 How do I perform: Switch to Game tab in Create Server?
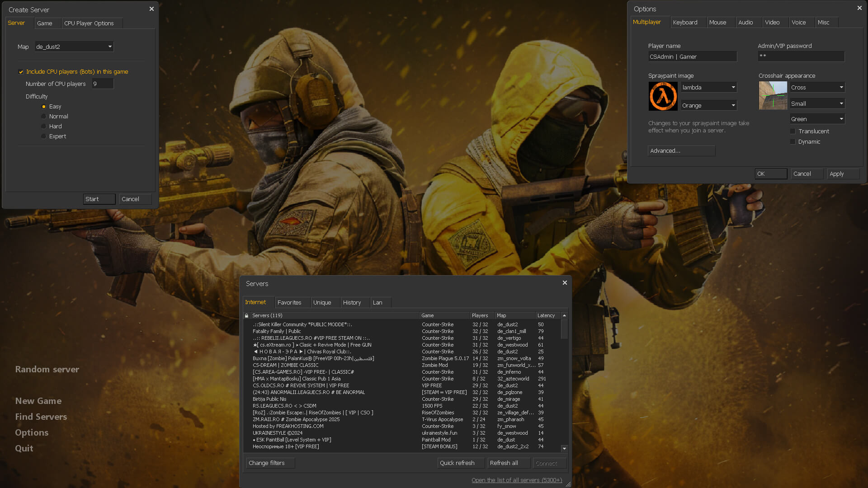click(47, 23)
